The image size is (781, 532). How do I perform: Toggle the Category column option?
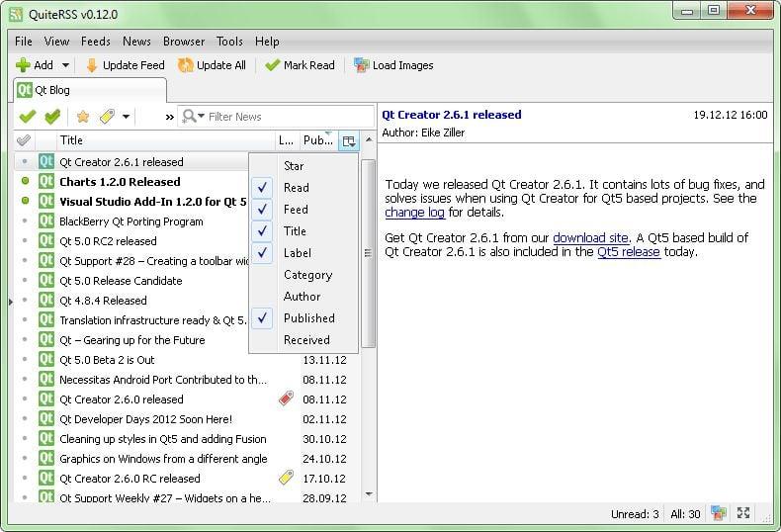click(x=304, y=275)
